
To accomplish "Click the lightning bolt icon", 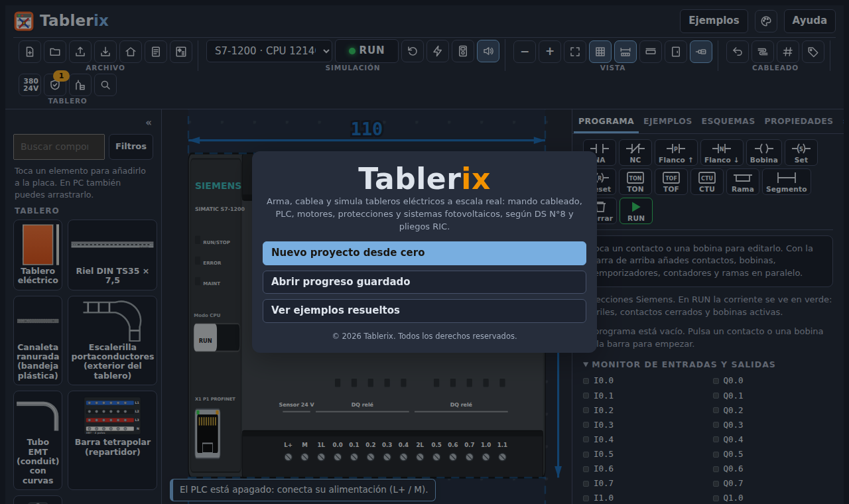I will point(438,51).
